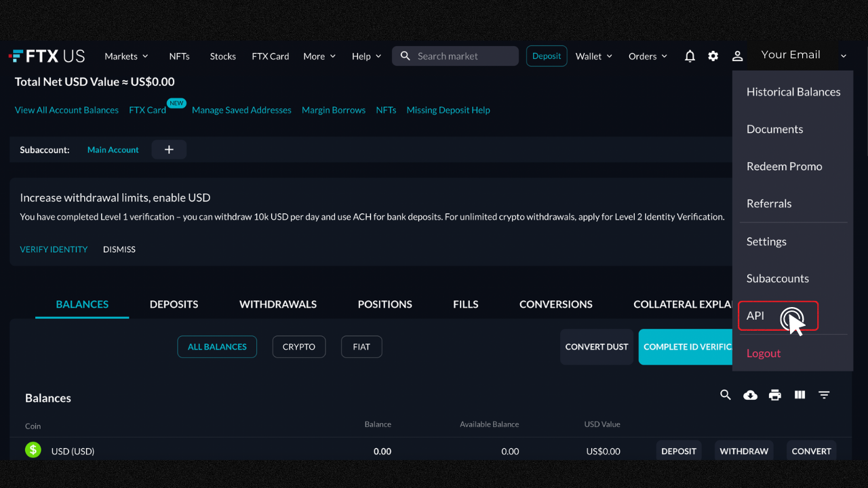This screenshot has height=488, width=868.
Task: Open the column chooser icon
Action: click(800, 395)
